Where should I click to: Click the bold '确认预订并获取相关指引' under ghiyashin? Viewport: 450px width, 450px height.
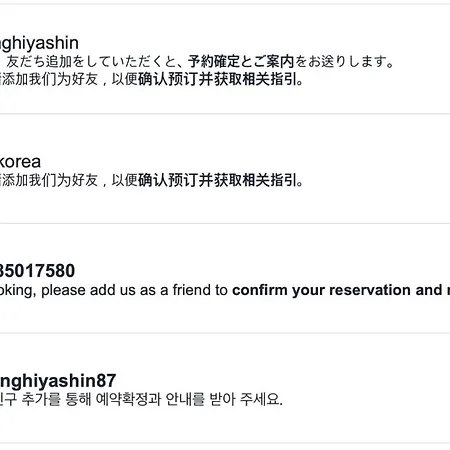click(220, 79)
